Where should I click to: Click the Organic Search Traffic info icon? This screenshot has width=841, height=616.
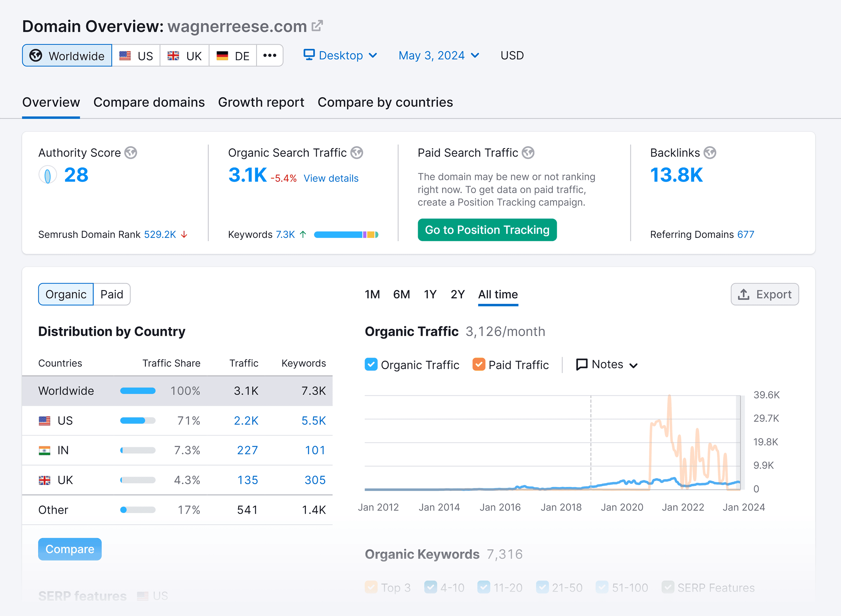tap(357, 152)
